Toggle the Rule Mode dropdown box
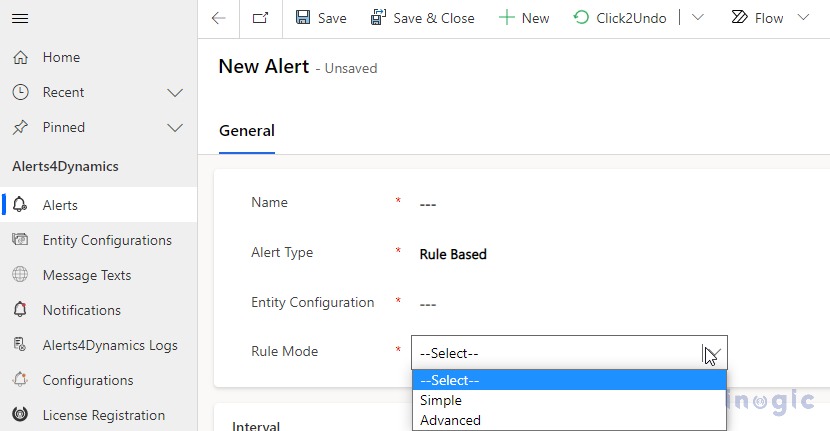Image resolution: width=830 pixels, height=431 pixels. [570, 353]
